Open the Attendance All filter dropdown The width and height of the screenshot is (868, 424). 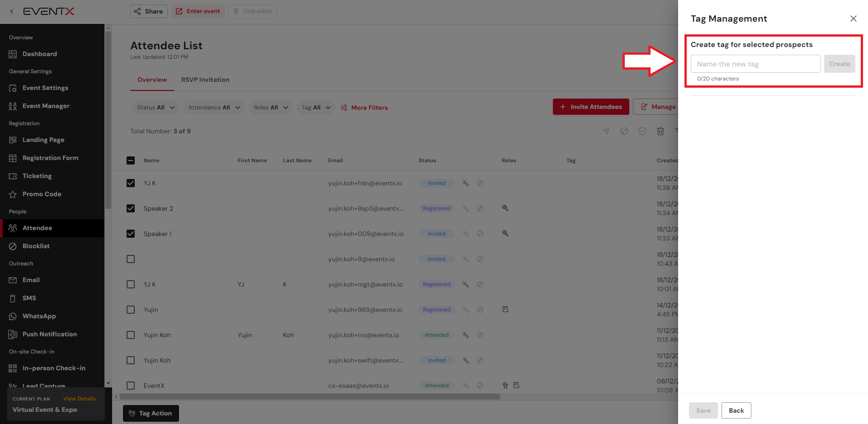214,108
